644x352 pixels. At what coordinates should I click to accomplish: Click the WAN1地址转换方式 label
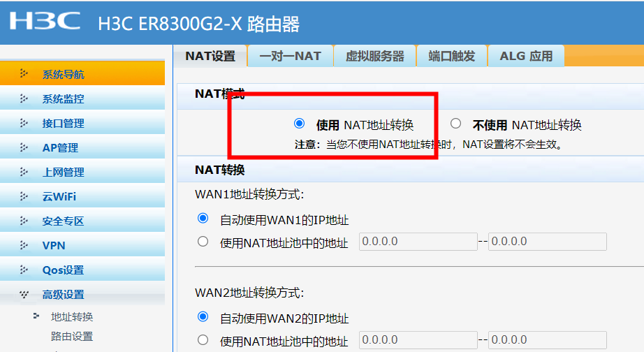point(249,194)
